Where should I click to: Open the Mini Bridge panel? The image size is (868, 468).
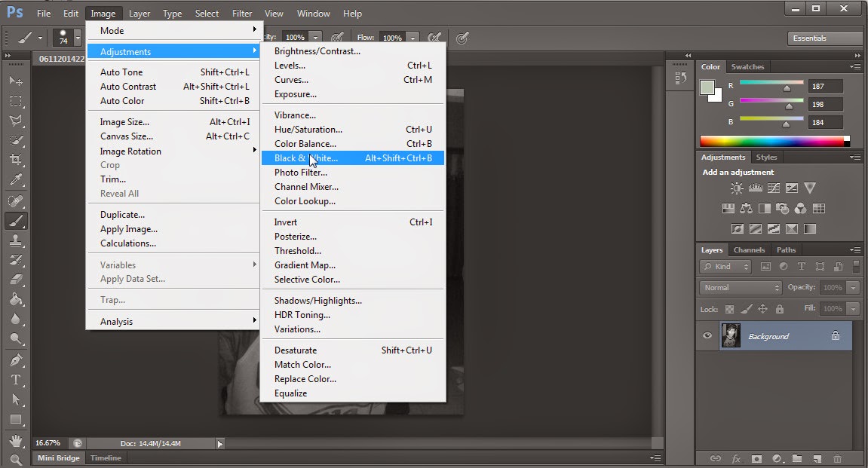(58, 458)
